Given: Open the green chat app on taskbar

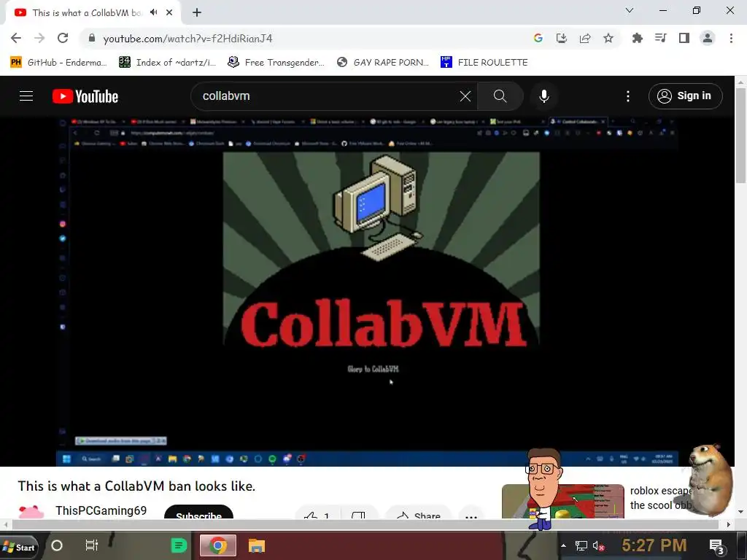Looking at the screenshot, I should (x=179, y=545).
